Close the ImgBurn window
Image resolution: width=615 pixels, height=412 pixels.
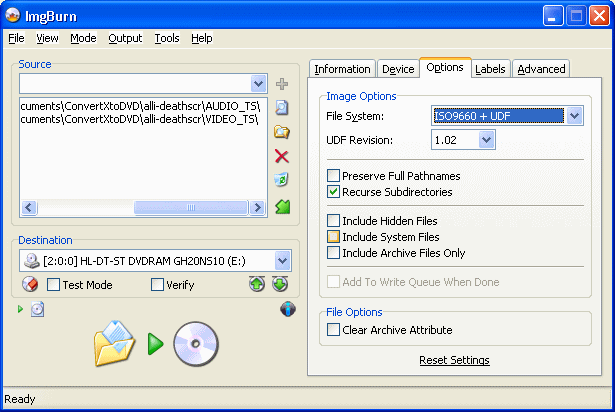pyautogui.click(x=599, y=16)
